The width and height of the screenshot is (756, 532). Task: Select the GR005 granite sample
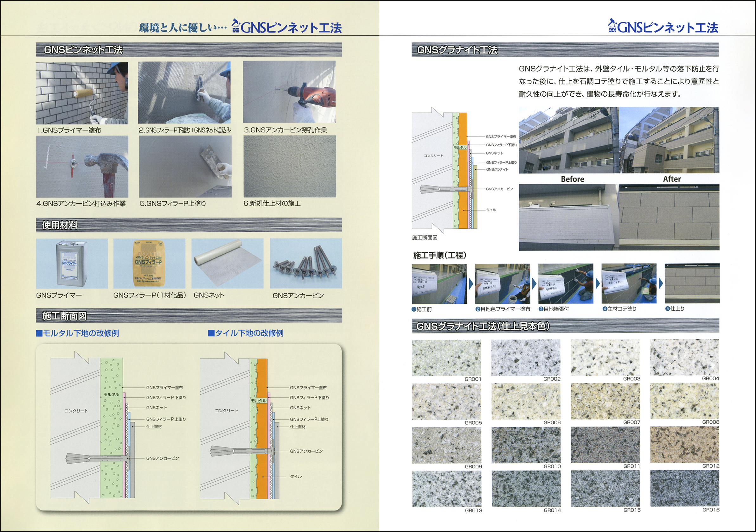[x=446, y=402]
